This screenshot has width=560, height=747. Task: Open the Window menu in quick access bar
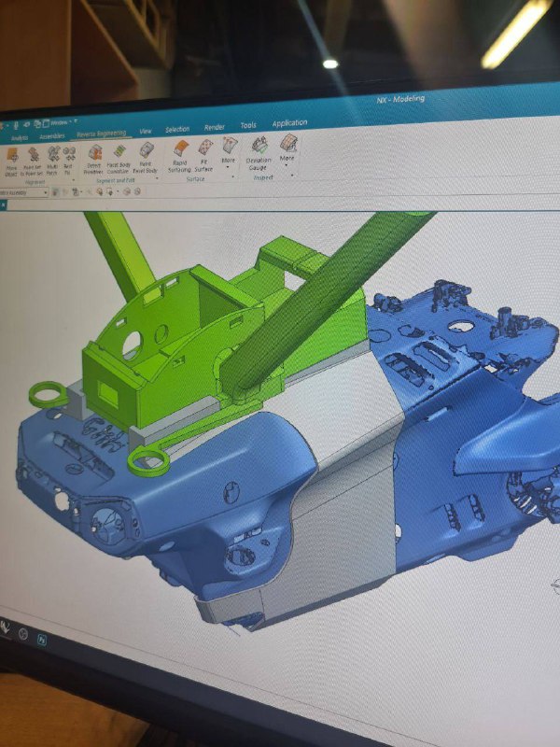click(x=60, y=122)
